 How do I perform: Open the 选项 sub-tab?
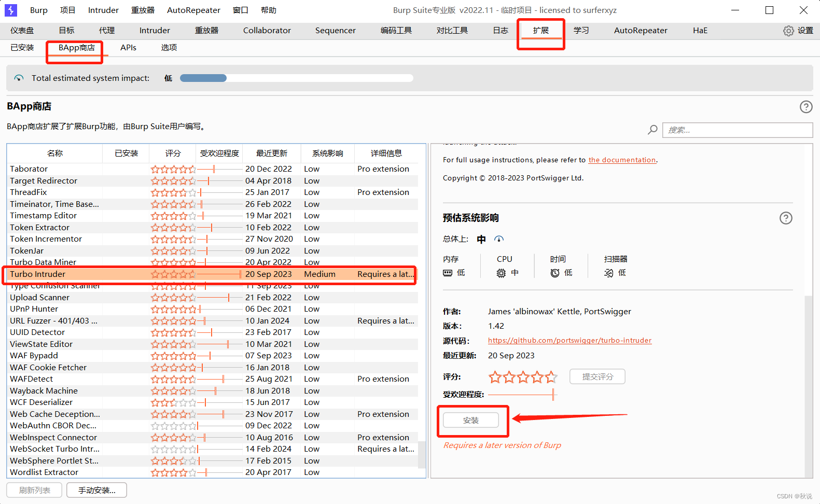(169, 47)
